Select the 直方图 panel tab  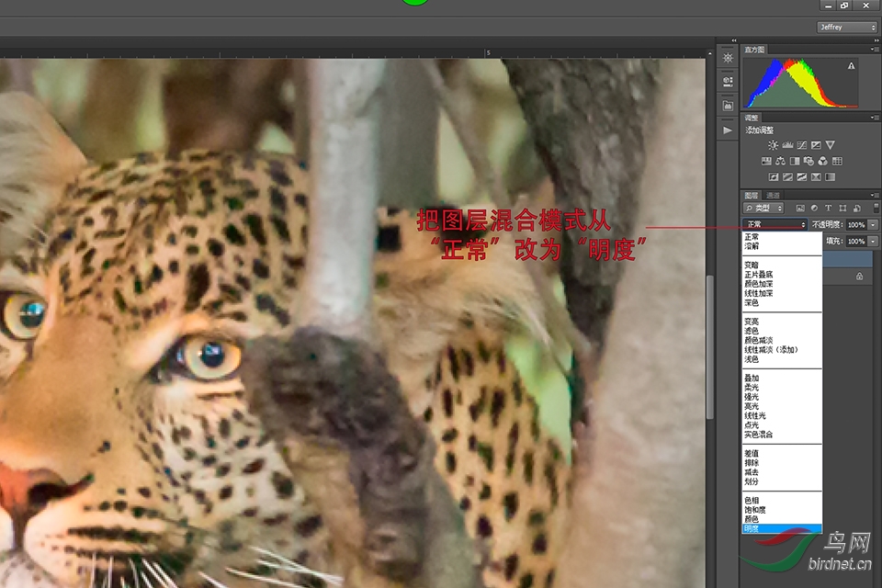[x=754, y=50]
